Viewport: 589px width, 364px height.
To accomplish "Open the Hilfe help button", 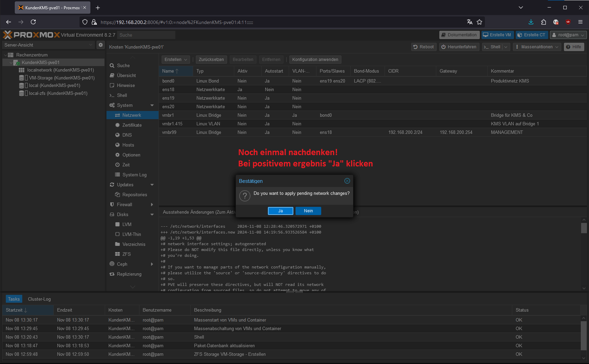I will [574, 47].
